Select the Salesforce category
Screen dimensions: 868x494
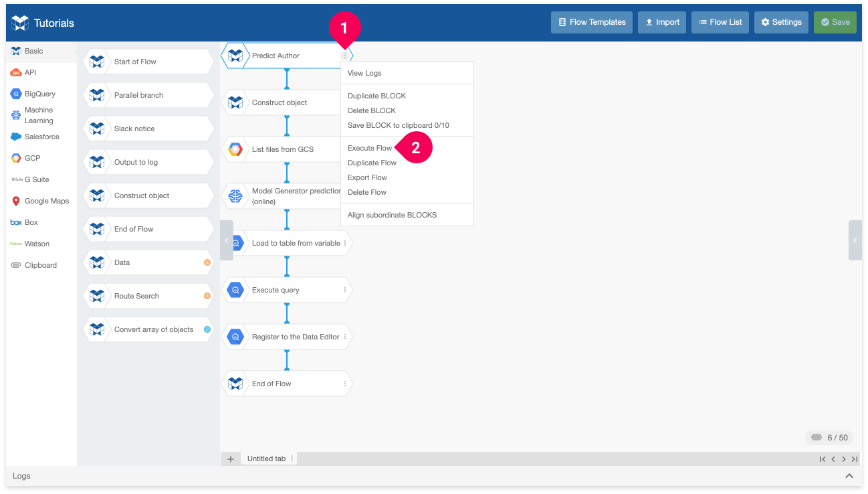click(x=41, y=137)
